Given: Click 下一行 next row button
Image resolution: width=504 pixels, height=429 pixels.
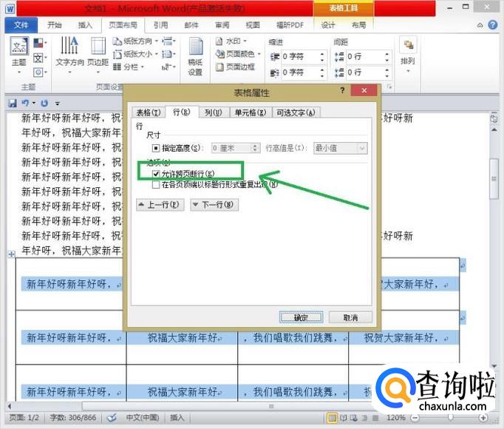Looking at the screenshot, I should pyautogui.click(x=214, y=205).
